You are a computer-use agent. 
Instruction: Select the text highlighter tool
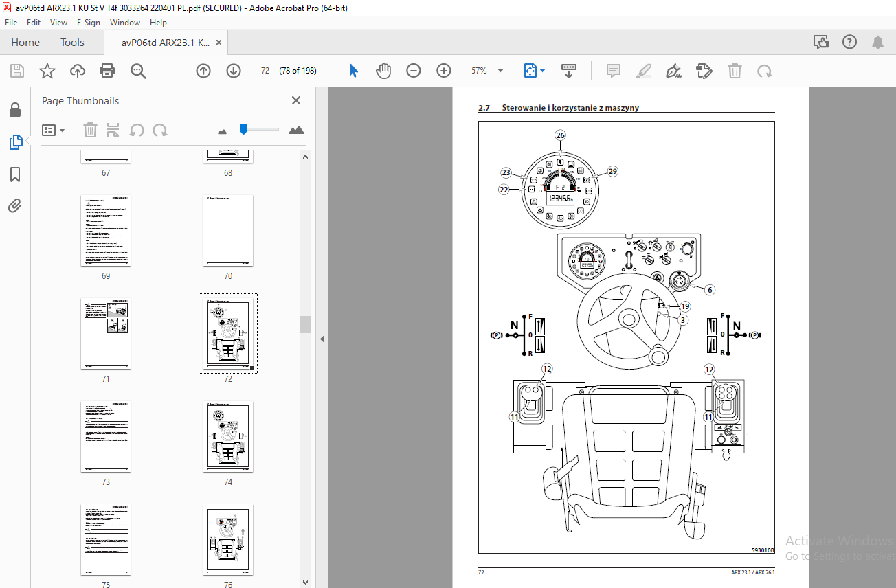point(644,71)
